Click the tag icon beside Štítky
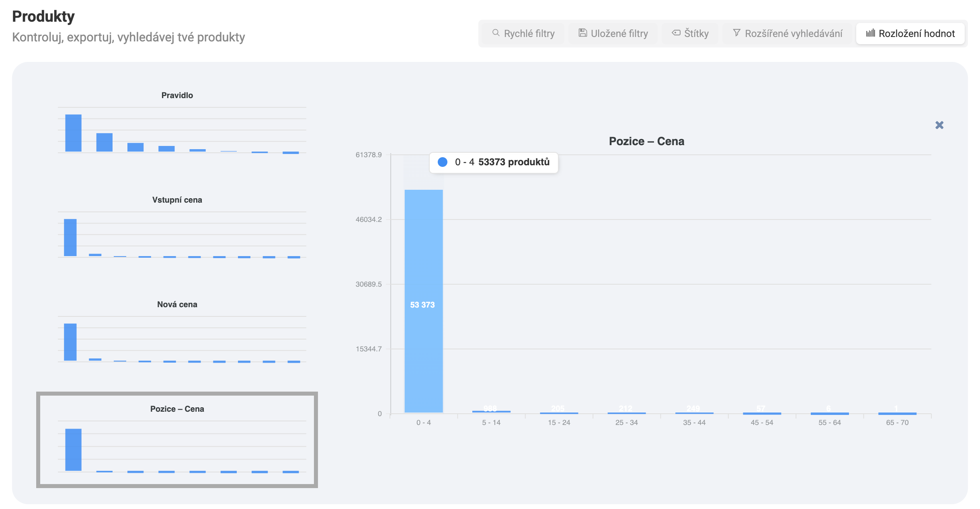This screenshot has height=509, width=980. pos(676,33)
